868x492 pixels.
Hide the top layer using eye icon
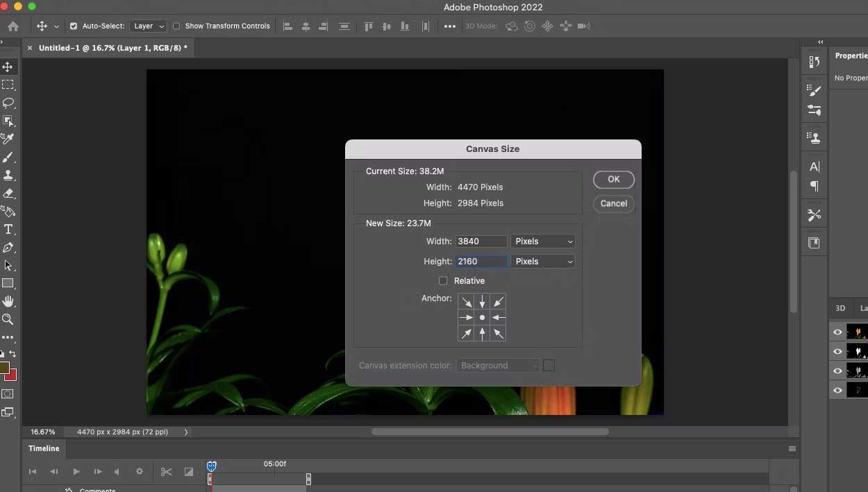(x=837, y=332)
